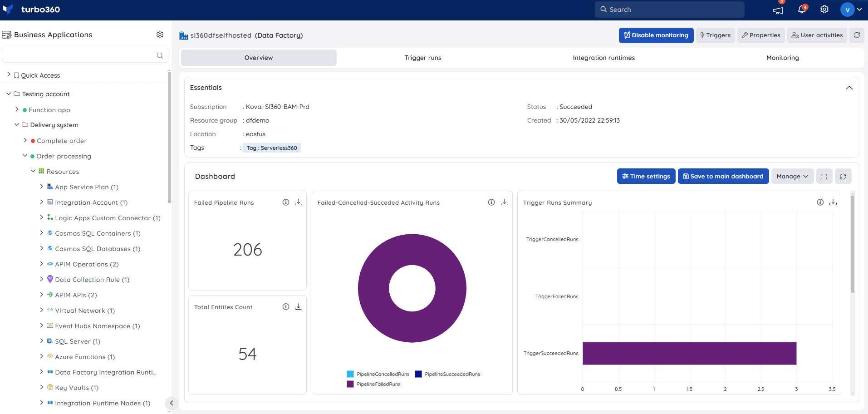Screen dimensions: 868x414
Task: Collapse the Testing account folder
Action: pos(9,94)
